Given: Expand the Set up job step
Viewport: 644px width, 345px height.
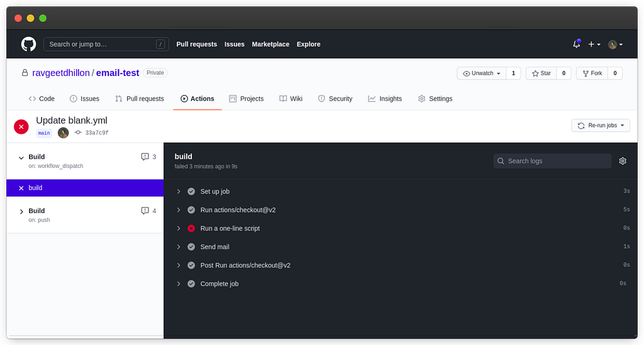Looking at the screenshot, I should point(178,192).
